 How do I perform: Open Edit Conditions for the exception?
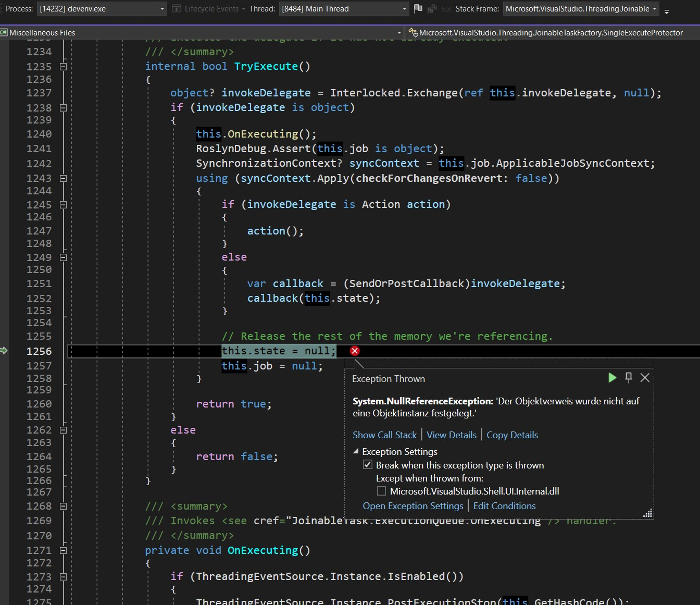(x=504, y=505)
